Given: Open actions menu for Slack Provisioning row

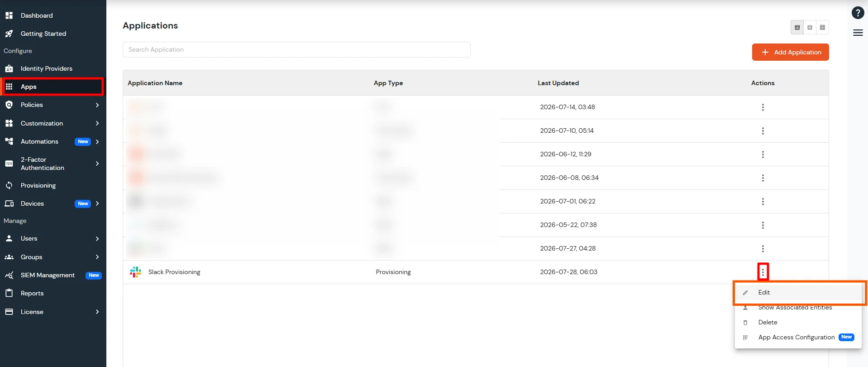Looking at the screenshot, I should click(x=763, y=272).
